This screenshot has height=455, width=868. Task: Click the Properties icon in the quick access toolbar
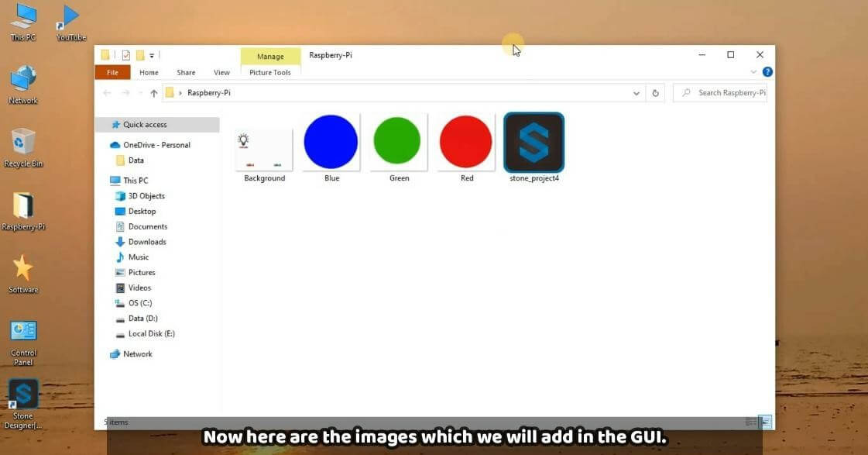[x=126, y=55]
